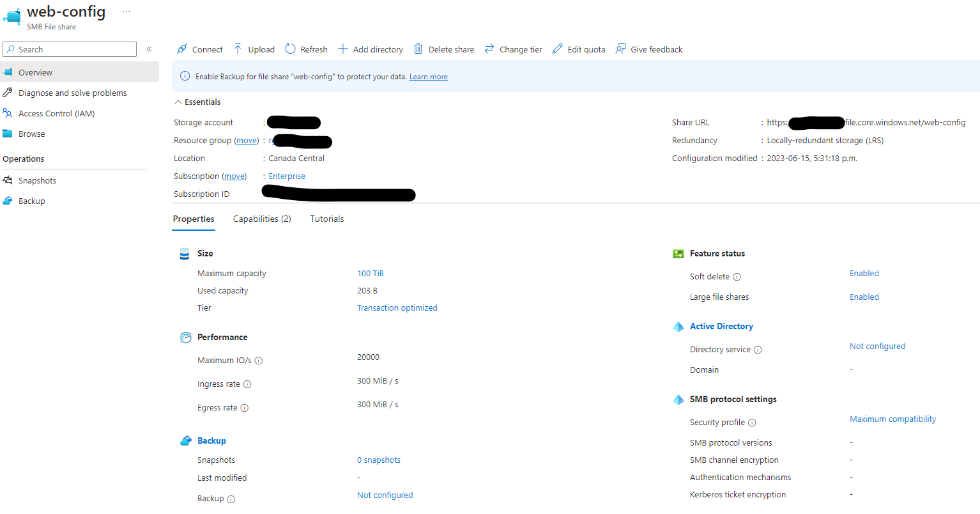Click the info icon beside Ingress rate
980x514 pixels.
tap(247, 384)
